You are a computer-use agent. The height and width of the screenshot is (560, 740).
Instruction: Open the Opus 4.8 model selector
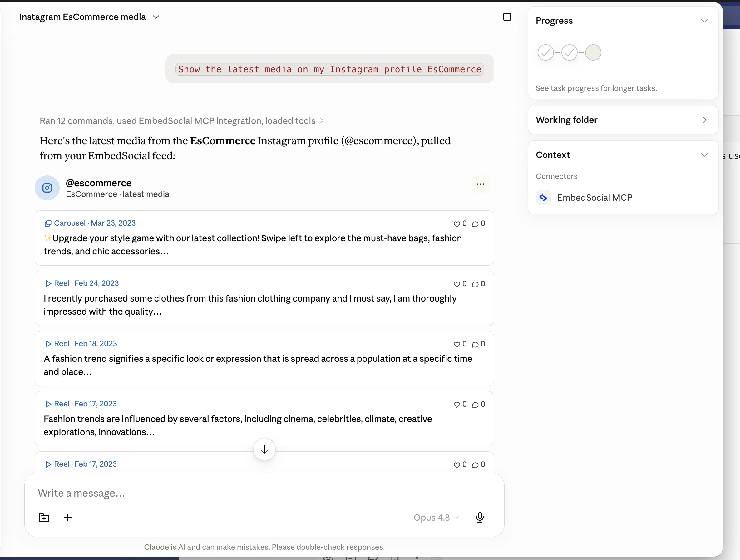(x=436, y=518)
